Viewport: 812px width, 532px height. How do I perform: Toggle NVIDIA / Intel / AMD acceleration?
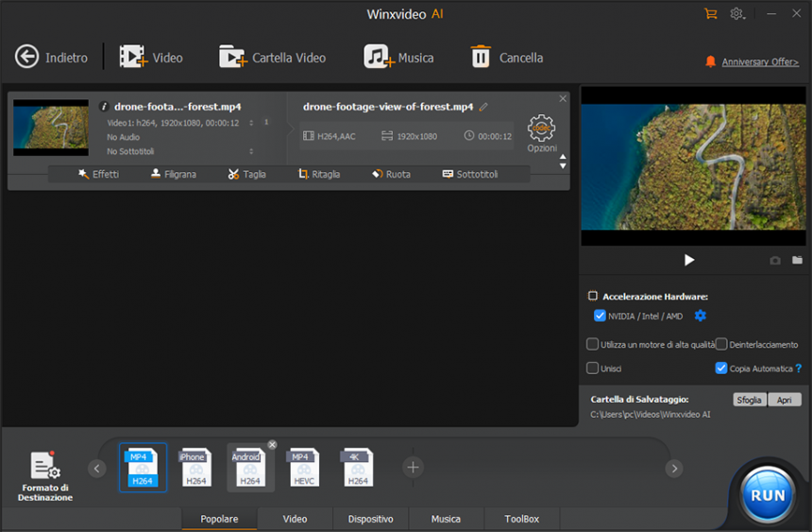[600, 316]
